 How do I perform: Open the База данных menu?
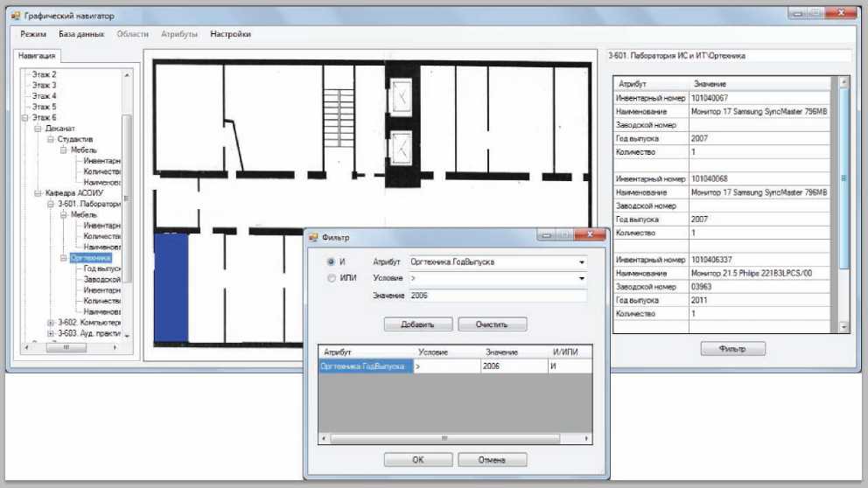(x=82, y=34)
